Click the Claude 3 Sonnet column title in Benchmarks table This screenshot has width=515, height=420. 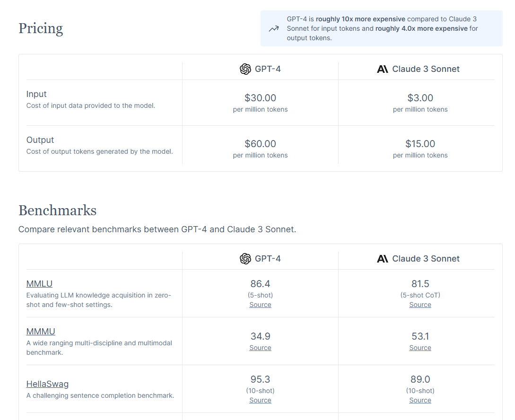(426, 259)
